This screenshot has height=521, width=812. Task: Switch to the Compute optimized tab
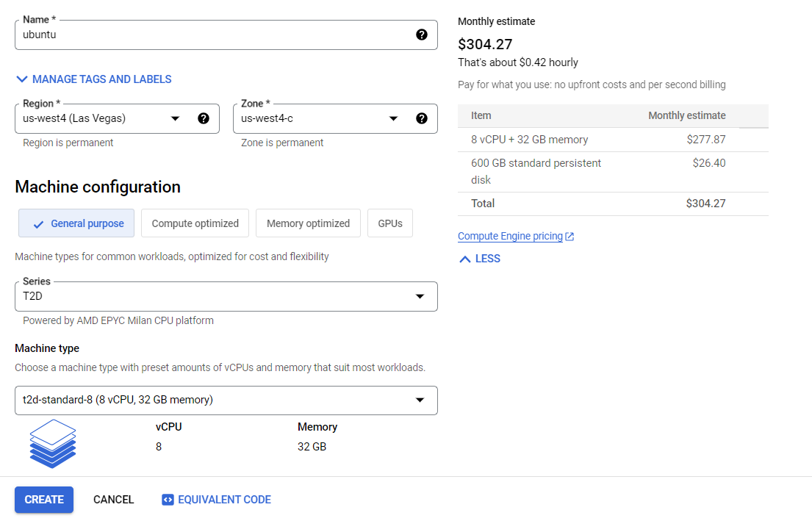coord(195,223)
